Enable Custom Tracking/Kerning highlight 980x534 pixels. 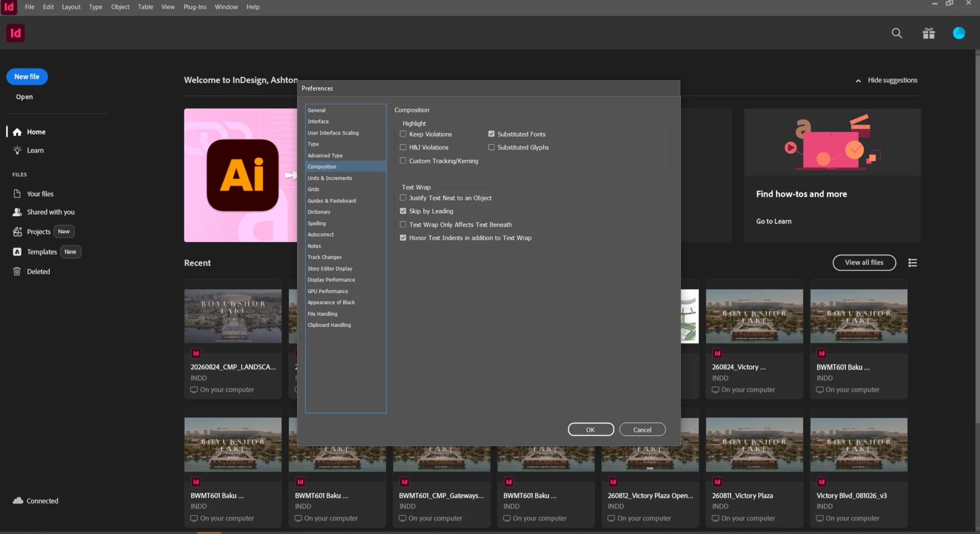pos(403,161)
